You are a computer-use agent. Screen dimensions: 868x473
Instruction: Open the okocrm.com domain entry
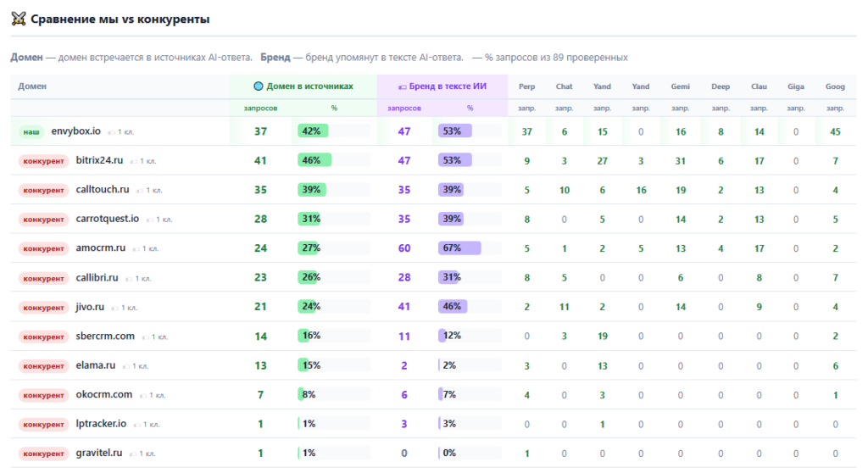pyautogui.click(x=104, y=394)
